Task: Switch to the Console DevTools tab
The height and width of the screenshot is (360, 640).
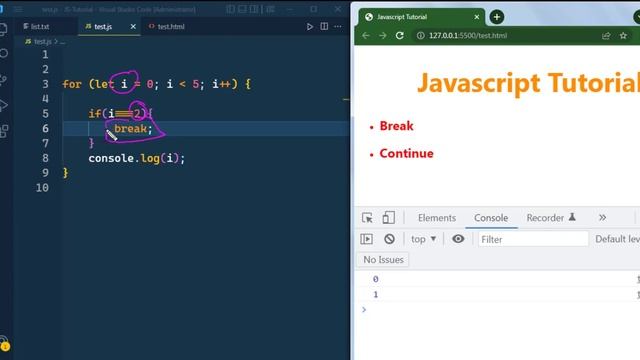Action: coord(491,218)
